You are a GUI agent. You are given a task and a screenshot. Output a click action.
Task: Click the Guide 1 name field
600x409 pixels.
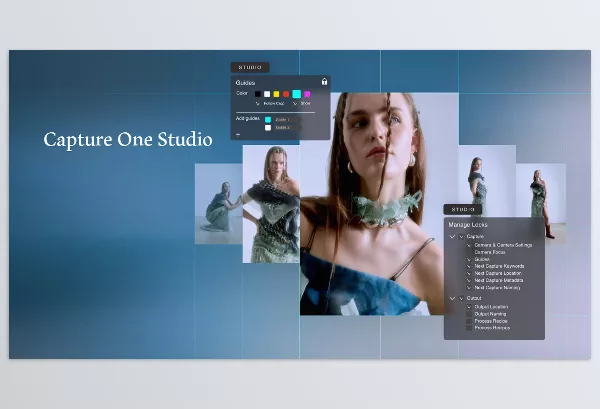pyautogui.click(x=287, y=119)
